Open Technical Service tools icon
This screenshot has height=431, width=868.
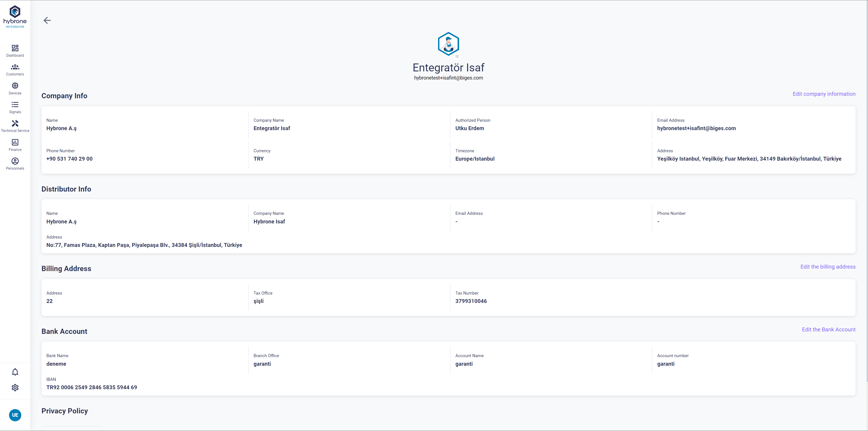tap(15, 124)
